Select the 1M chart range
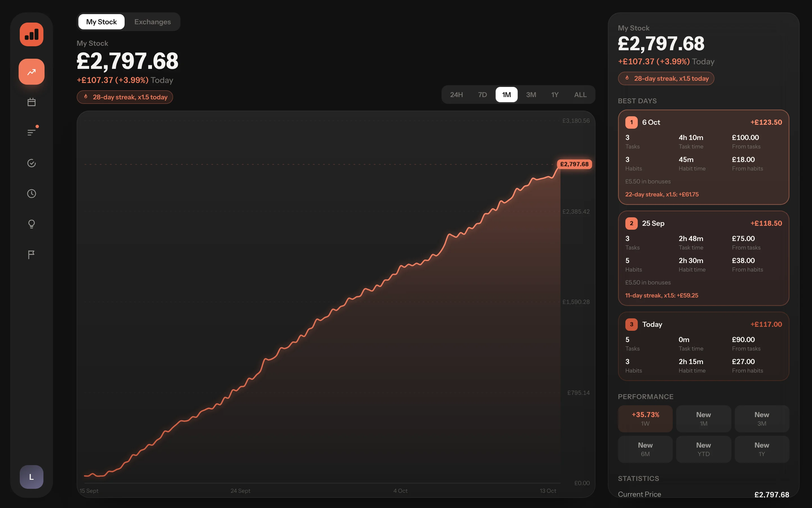Image resolution: width=812 pixels, height=508 pixels. (506, 95)
